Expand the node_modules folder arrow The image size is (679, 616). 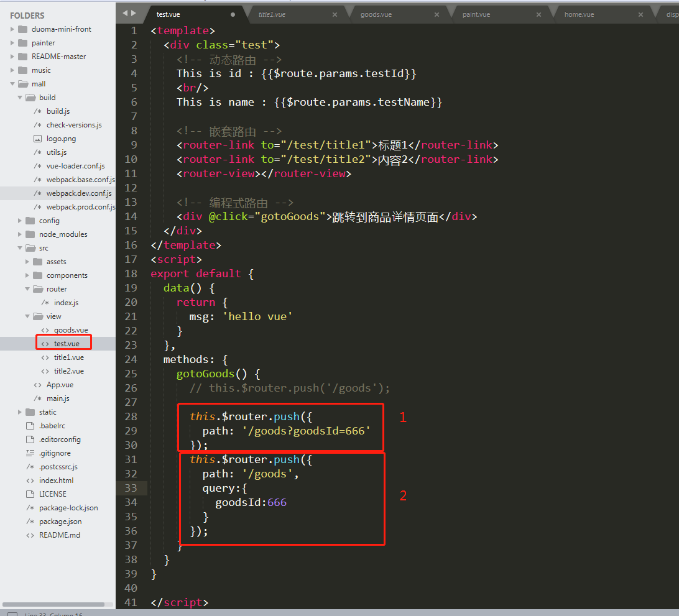(20, 234)
